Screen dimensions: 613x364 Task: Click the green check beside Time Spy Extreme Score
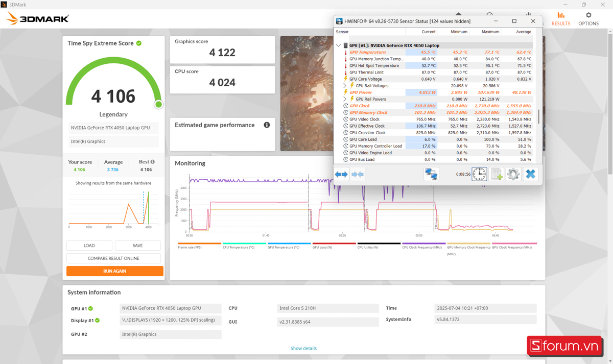pyautogui.click(x=139, y=43)
